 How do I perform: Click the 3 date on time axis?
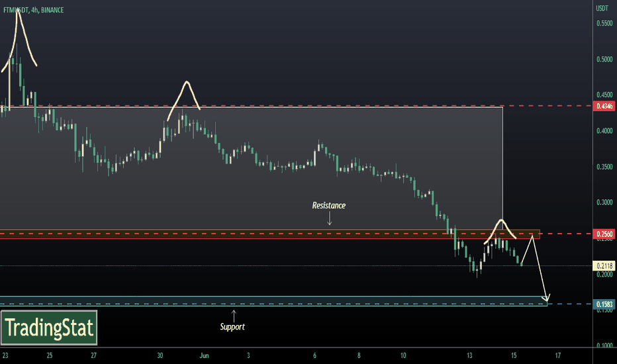point(248,356)
